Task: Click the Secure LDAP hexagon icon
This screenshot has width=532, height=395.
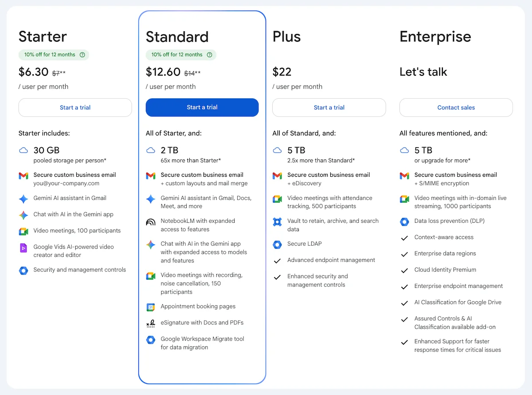Action: tap(278, 244)
